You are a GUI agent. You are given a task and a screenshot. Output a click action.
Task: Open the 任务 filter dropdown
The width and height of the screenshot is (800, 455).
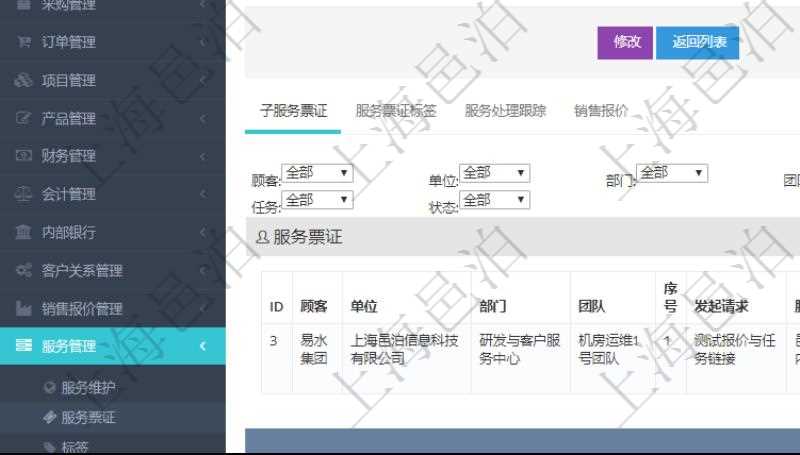click(x=317, y=200)
